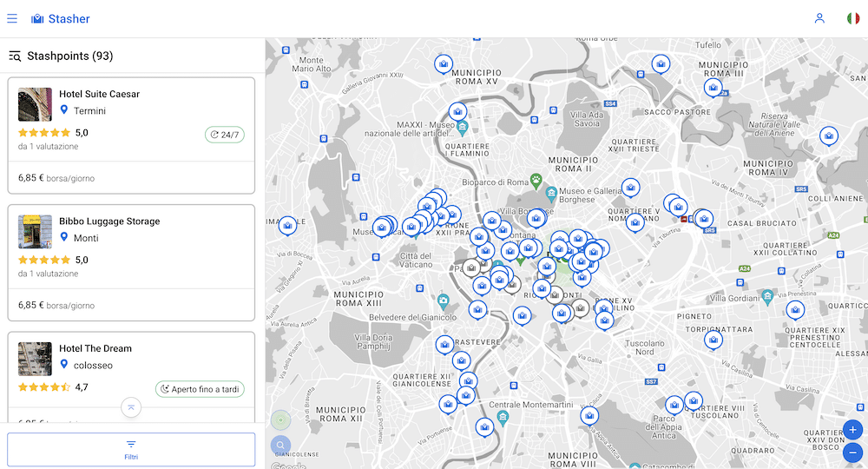Click the Termini location pin icon
Image resolution: width=868 pixels, height=469 pixels.
(64, 110)
